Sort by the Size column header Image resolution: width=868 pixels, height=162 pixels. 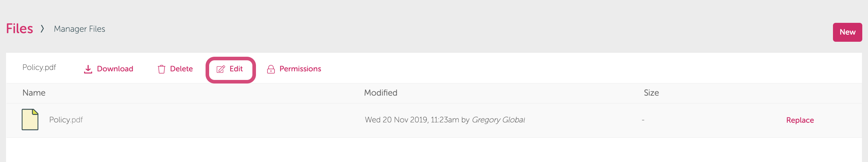coord(651,93)
